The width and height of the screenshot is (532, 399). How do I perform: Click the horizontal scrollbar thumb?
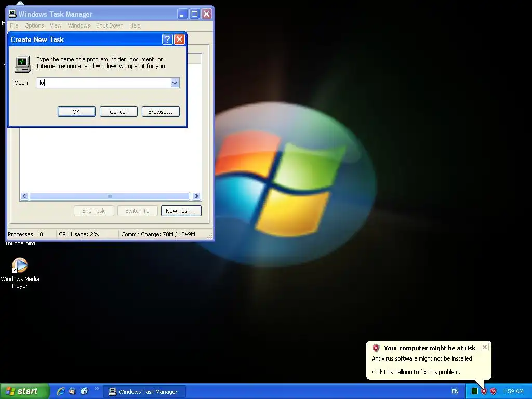pyautogui.click(x=110, y=196)
